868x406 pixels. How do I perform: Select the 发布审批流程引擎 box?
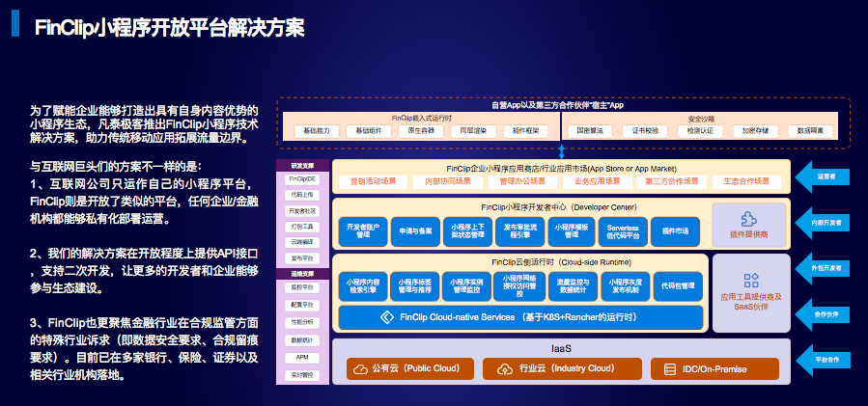click(x=519, y=231)
